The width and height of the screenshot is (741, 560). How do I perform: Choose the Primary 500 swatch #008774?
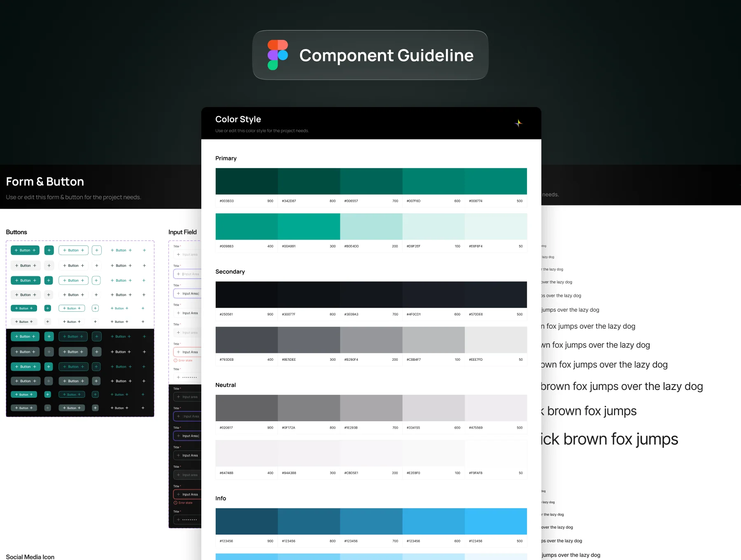click(496, 181)
